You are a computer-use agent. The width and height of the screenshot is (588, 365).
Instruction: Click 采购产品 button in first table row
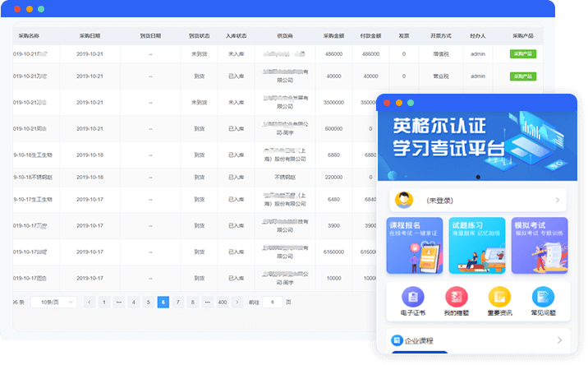coord(523,54)
